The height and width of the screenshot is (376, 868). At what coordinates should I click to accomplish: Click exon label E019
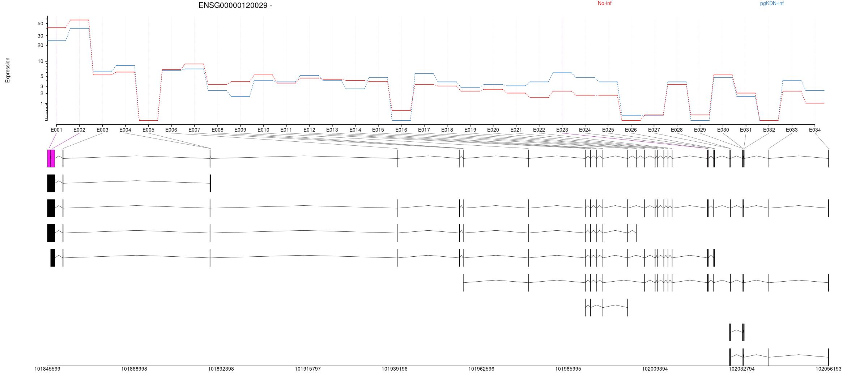(470, 130)
